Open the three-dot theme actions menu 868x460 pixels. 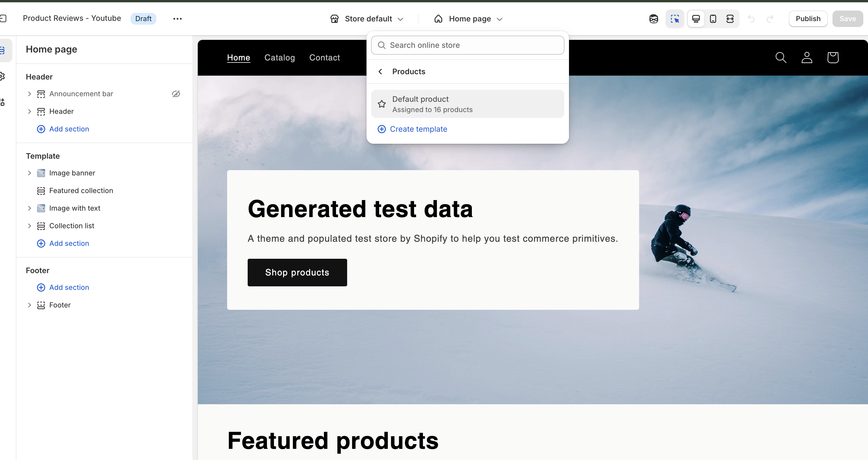177,19
